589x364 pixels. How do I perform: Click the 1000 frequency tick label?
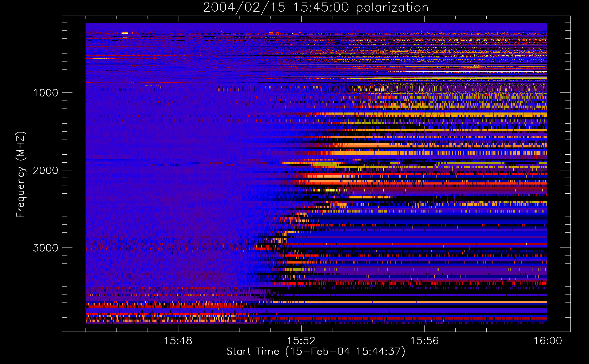(x=46, y=93)
